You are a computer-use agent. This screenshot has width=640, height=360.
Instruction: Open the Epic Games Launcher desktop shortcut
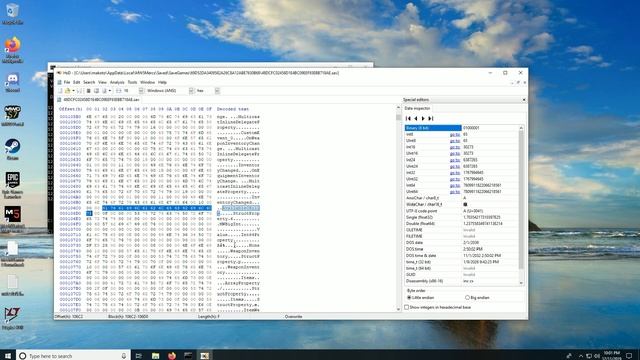point(13,185)
